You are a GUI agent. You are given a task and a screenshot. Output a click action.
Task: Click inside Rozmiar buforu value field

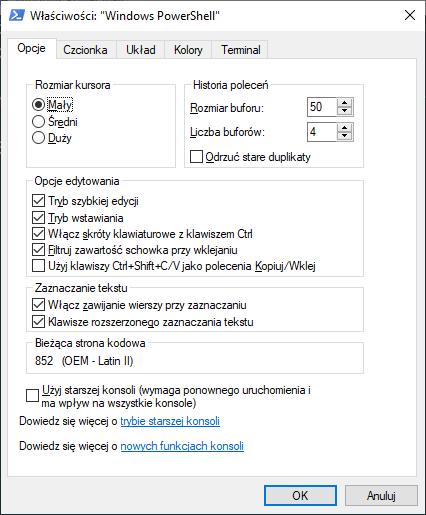click(322, 107)
